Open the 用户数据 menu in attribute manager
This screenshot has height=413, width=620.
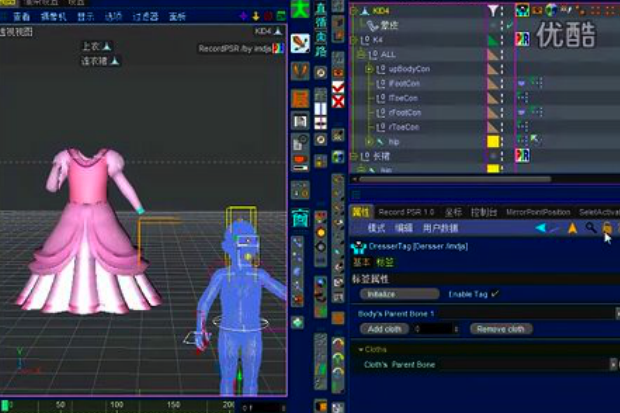coord(440,228)
